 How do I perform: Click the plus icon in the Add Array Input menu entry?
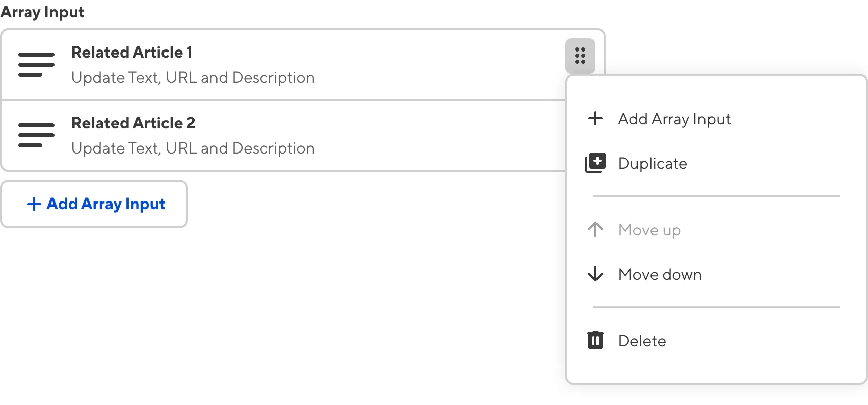coord(595,118)
